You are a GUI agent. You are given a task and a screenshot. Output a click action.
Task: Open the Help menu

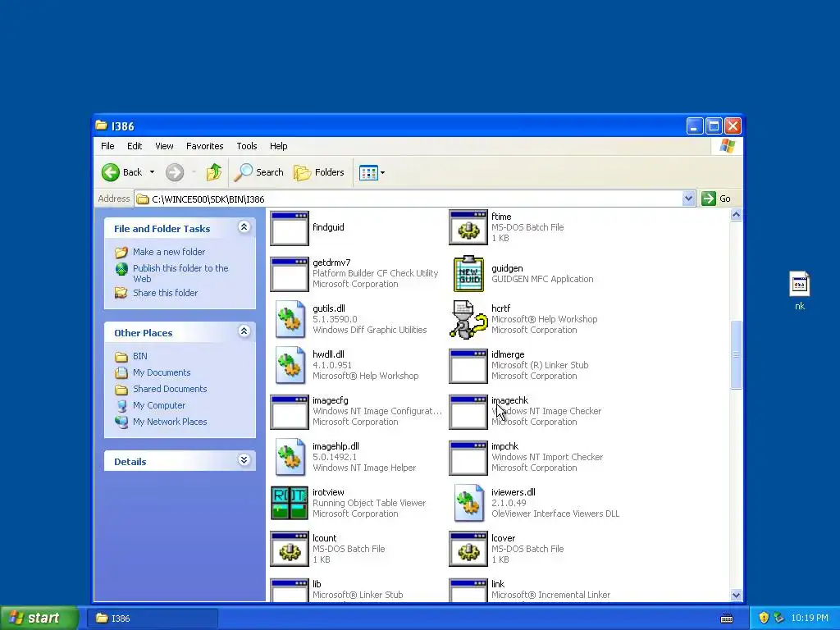[279, 146]
